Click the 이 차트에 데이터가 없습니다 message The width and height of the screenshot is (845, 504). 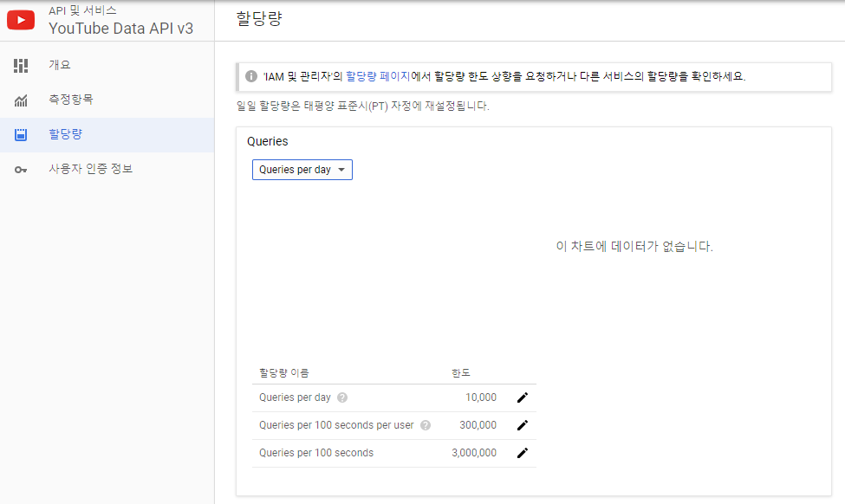[634, 246]
